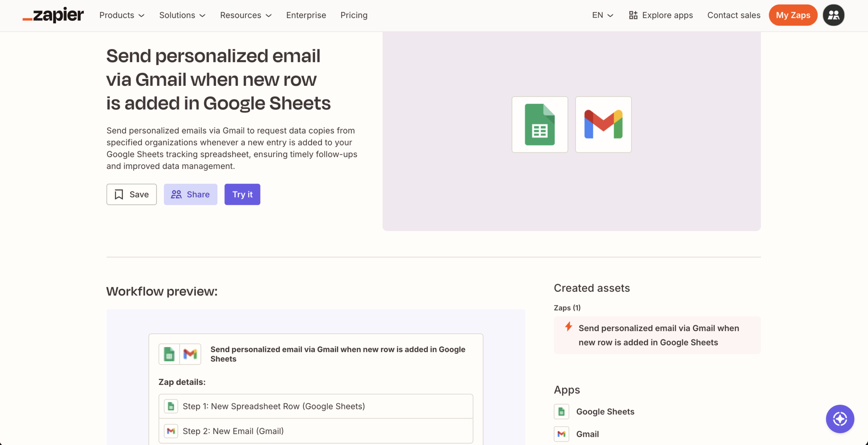Click the Save button label
Image resolution: width=868 pixels, height=445 pixels.
point(139,194)
